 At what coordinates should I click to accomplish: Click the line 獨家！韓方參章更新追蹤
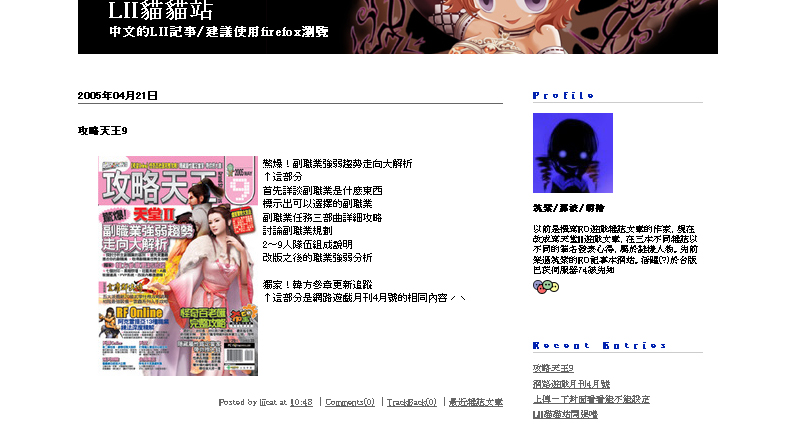[x=317, y=285]
